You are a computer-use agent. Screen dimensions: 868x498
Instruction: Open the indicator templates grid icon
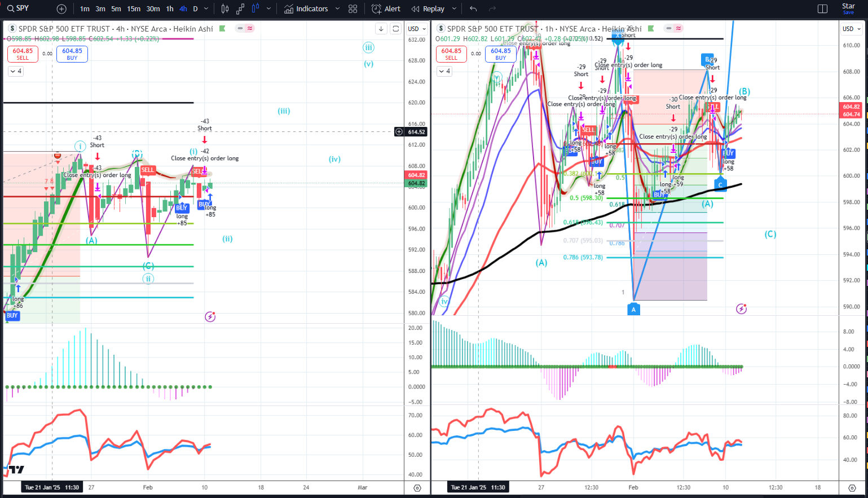click(x=353, y=9)
